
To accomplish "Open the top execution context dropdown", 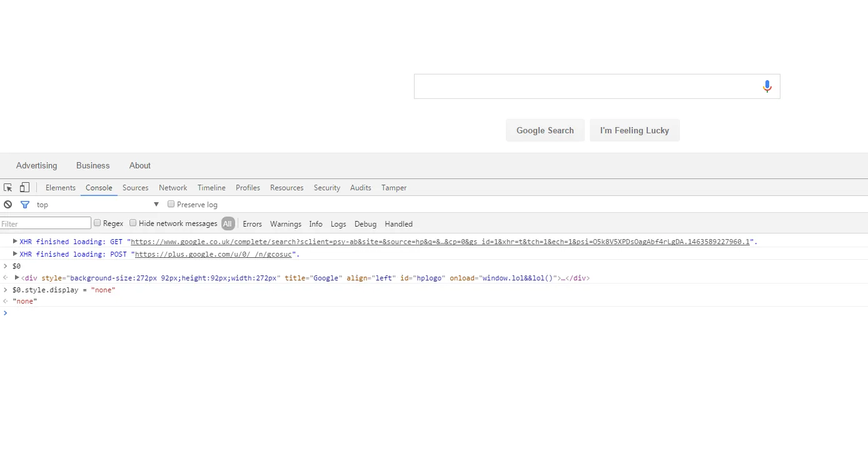I will (98, 205).
